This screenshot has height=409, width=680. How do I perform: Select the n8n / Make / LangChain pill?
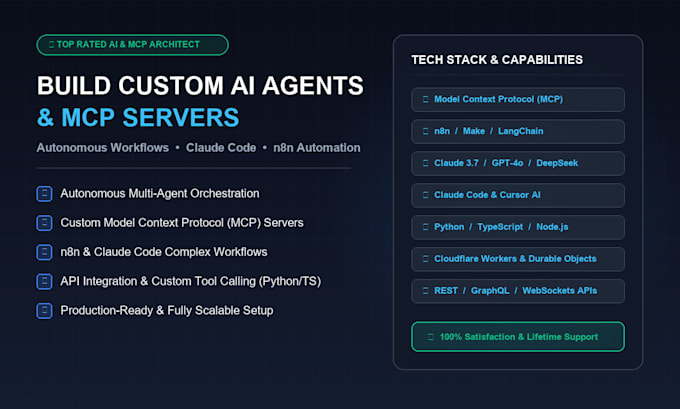pos(518,131)
